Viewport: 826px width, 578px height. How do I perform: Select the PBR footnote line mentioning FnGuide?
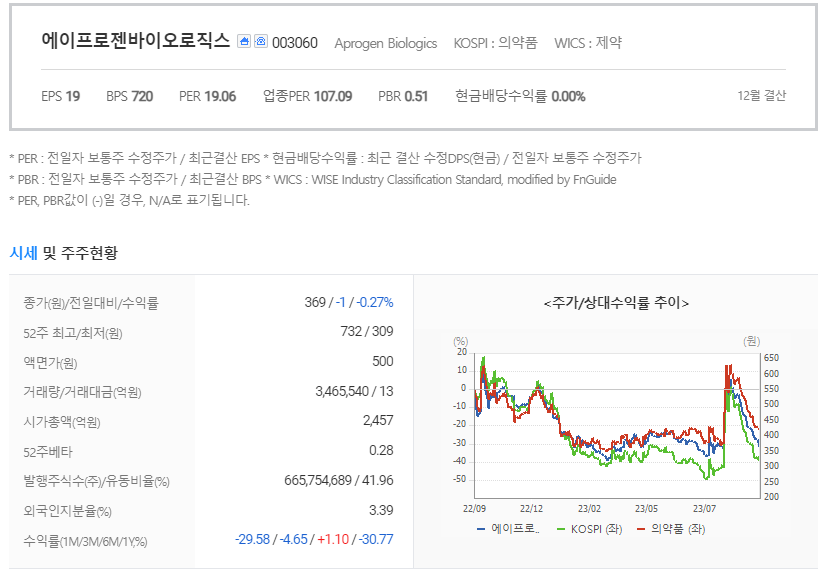[313, 180]
